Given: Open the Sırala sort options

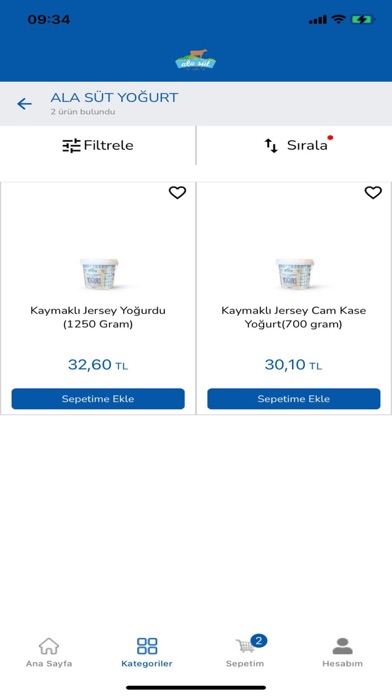Looking at the screenshot, I should tap(294, 145).
